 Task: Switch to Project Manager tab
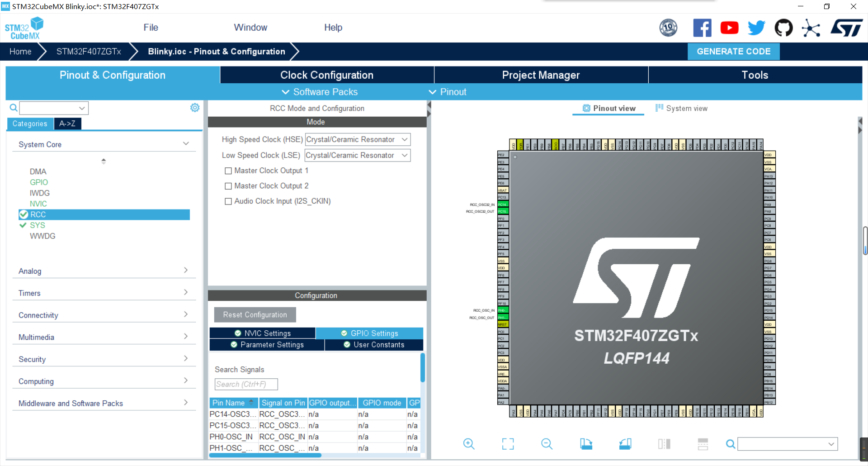[x=541, y=75]
